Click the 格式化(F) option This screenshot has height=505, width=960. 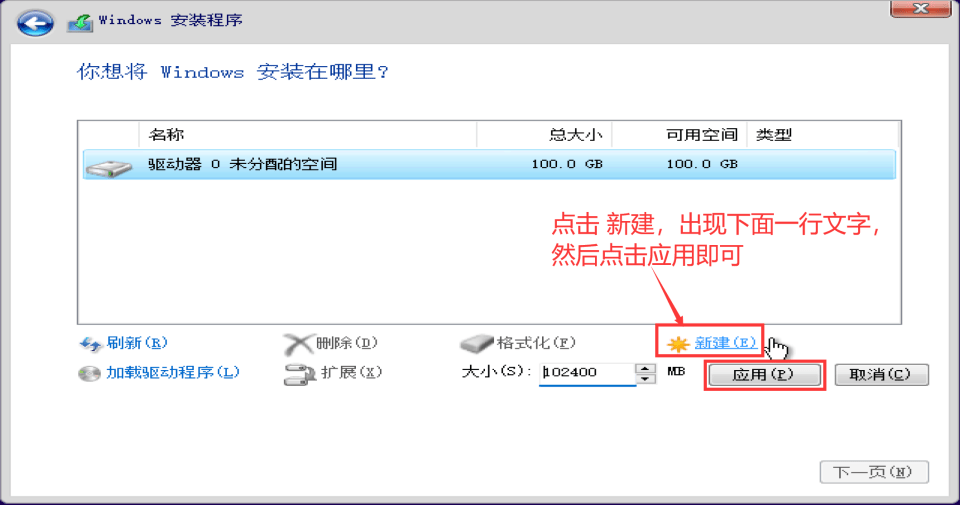pyautogui.click(x=536, y=343)
